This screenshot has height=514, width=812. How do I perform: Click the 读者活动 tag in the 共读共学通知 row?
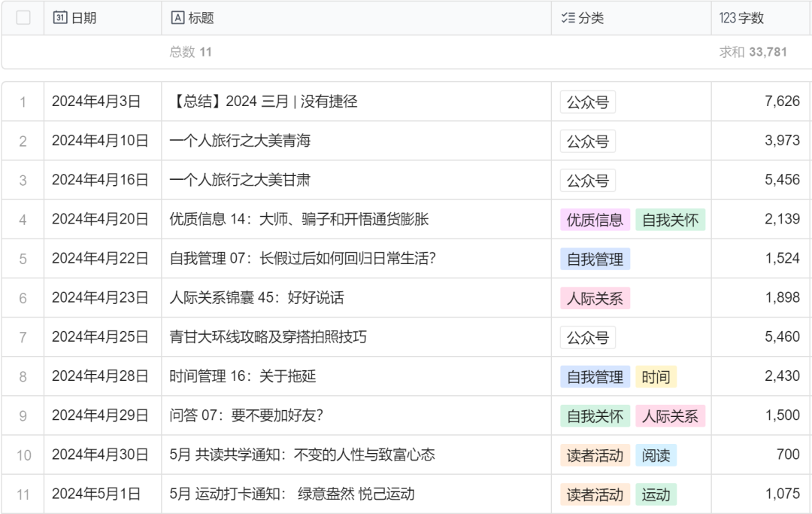click(x=595, y=455)
